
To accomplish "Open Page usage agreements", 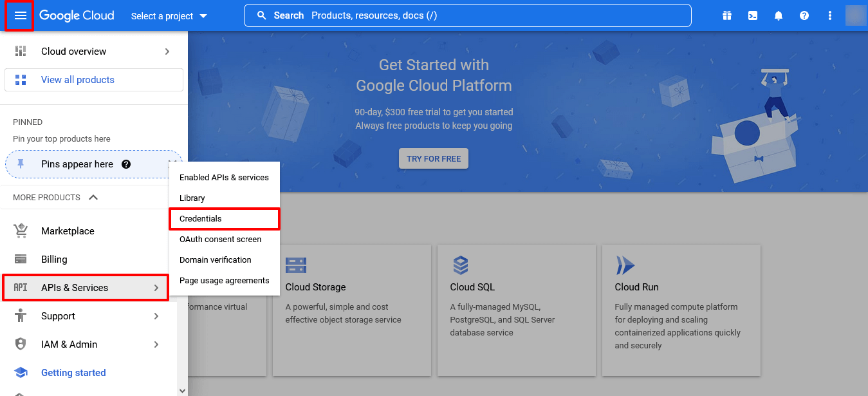I will click(x=224, y=280).
